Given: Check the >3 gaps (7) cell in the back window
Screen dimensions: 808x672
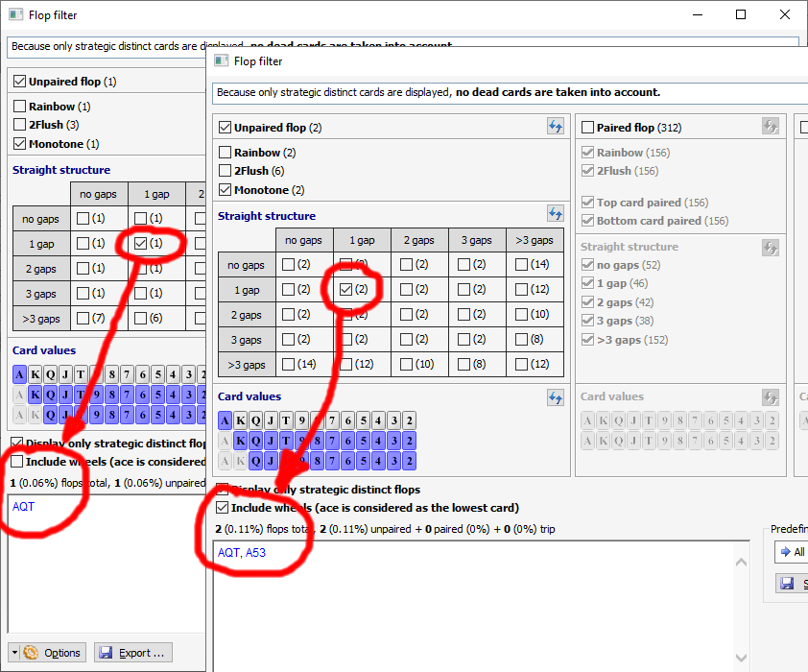Looking at the screenshot, I should (x=83, y=318).
